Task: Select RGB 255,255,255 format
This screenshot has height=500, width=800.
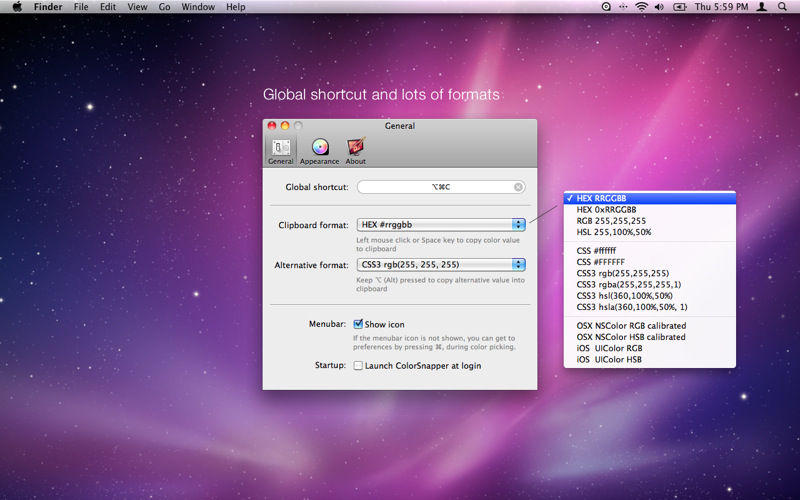Action: coord(649,221)
